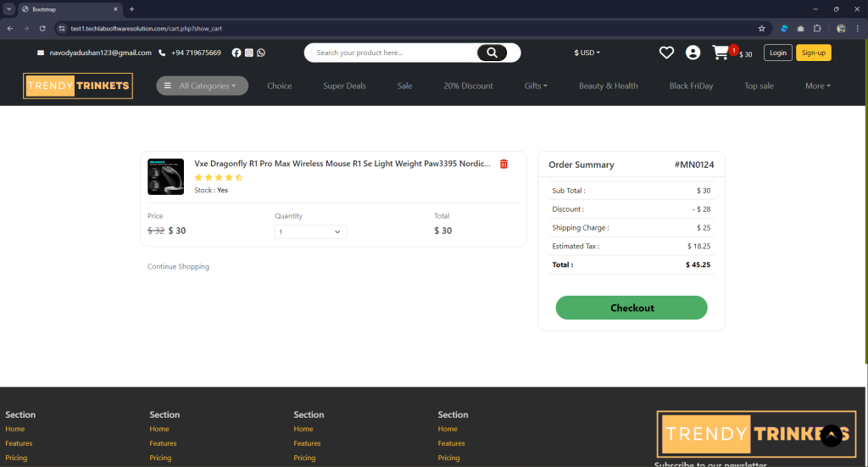
Task: Click the search magnifier button
Action: tap(492, 53)
